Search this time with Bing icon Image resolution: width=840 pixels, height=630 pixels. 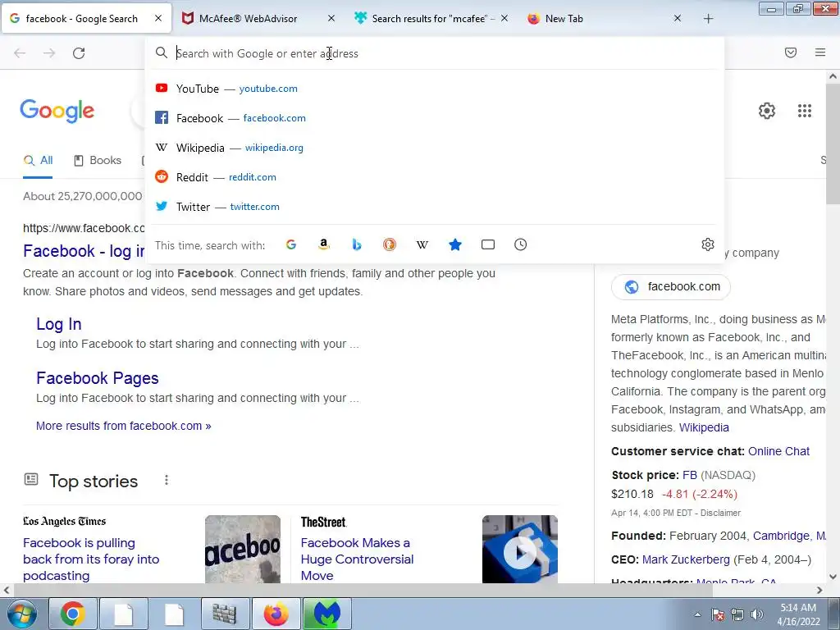[x=357, y=244]
